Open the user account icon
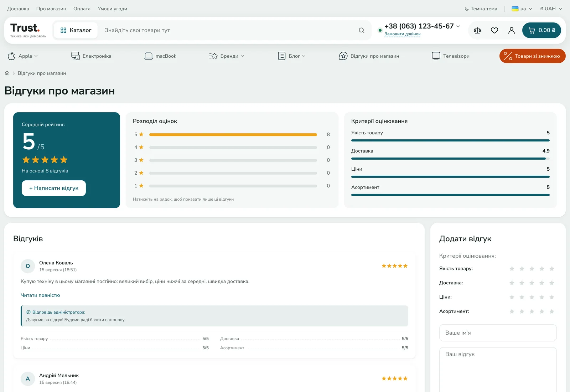This screenshot has width=570, height=392. [x=512, y=30]
